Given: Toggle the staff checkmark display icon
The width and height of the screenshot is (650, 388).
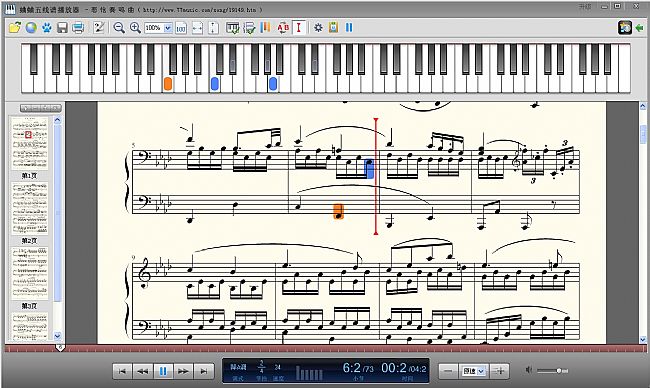Looking at the screenshot, I should pos(249,28).
